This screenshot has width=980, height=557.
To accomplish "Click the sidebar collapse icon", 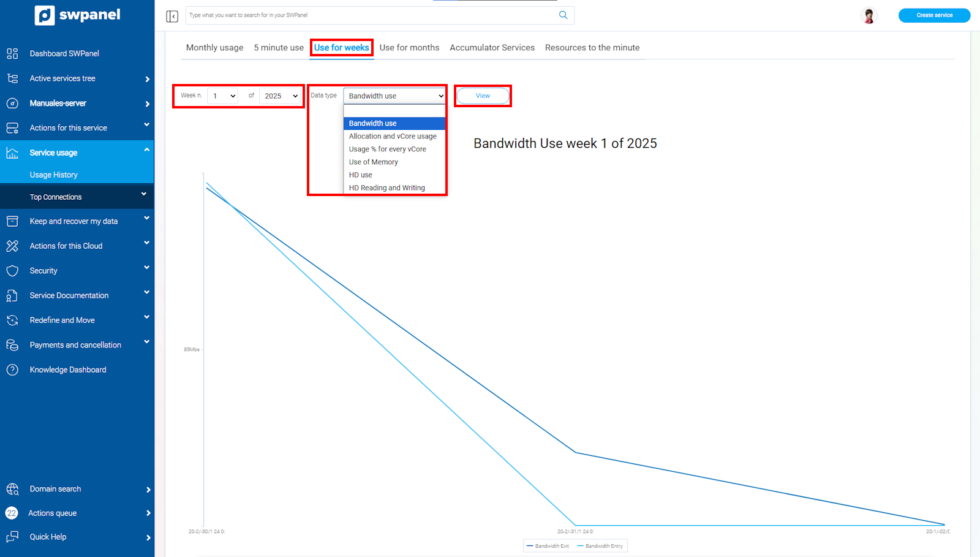I will [x=172, y=16].
